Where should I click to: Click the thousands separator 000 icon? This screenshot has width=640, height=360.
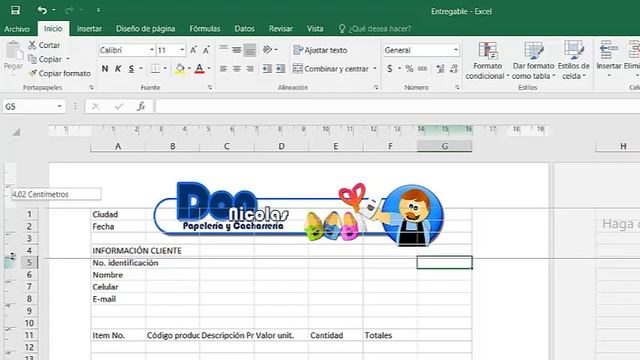pyautogui.click(x=422, y=69)
